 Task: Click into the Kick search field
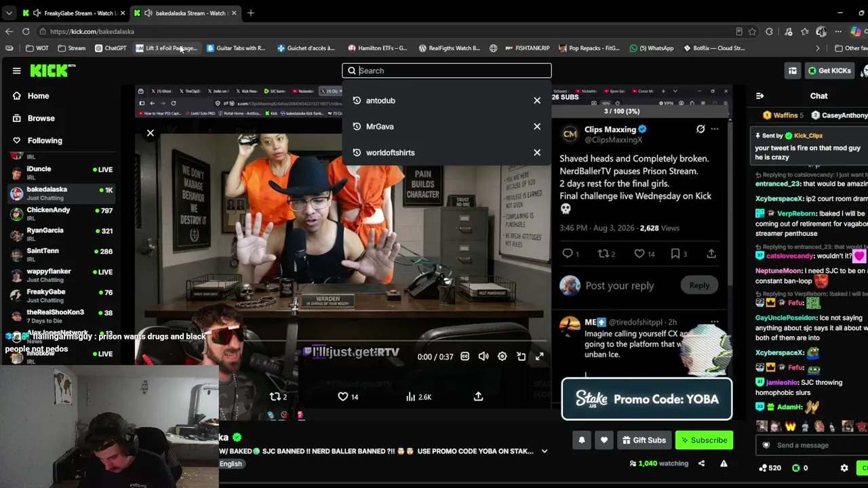pyautogui.click(x=447, y=70)
